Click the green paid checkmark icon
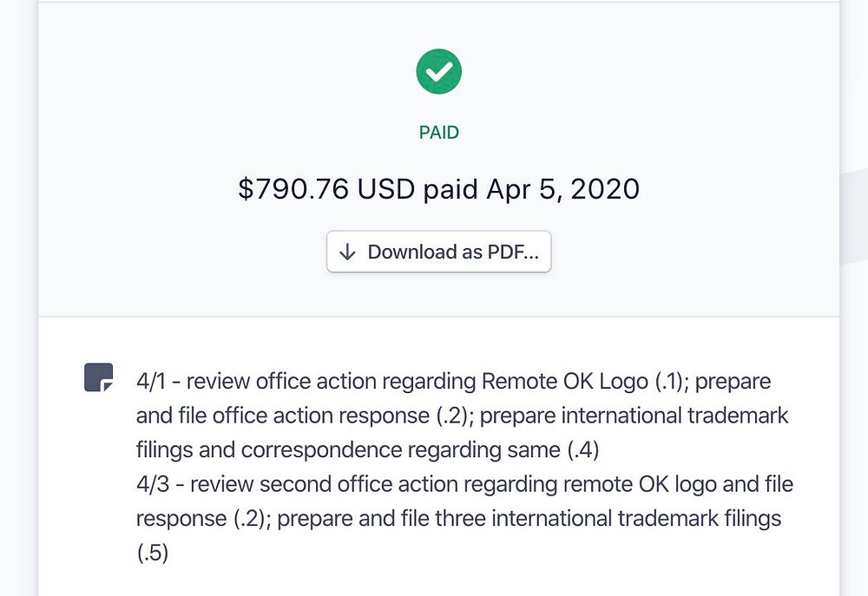868x596 pixels. pos(438,71)
